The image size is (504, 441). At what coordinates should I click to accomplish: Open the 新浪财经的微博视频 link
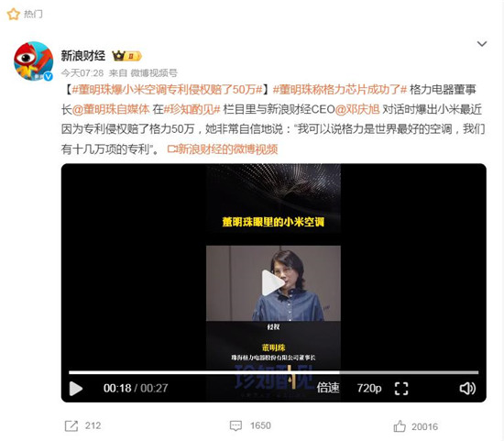click(223, 149)
